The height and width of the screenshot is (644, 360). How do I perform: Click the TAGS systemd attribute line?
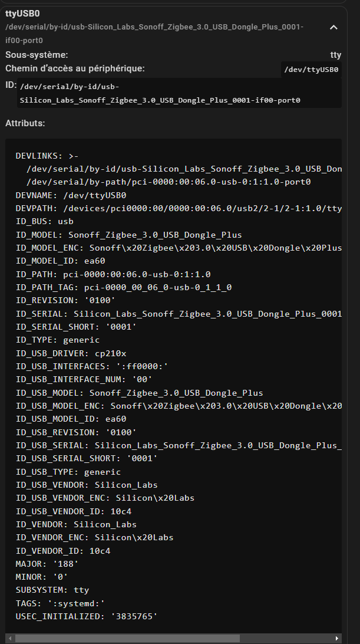click(60, 603)
